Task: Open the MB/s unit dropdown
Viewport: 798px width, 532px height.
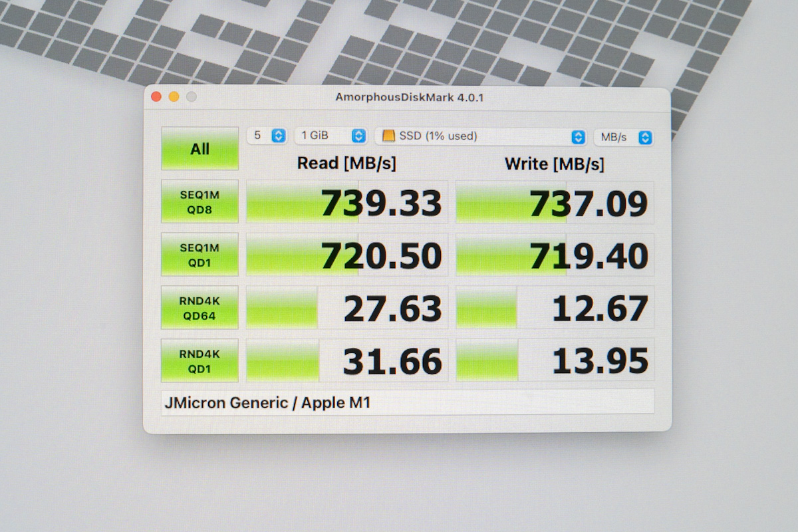Action: pos(623,137)
